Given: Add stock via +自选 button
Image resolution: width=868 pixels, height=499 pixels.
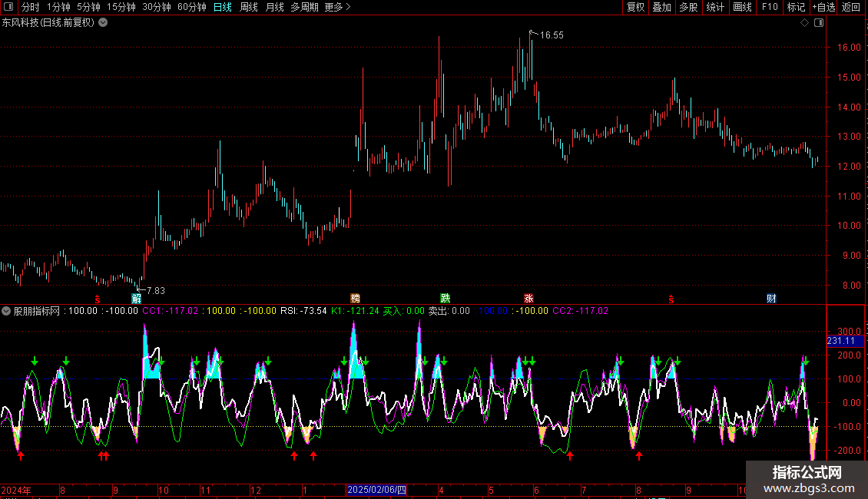Looking at the screenshot, I should pos(823,7).
